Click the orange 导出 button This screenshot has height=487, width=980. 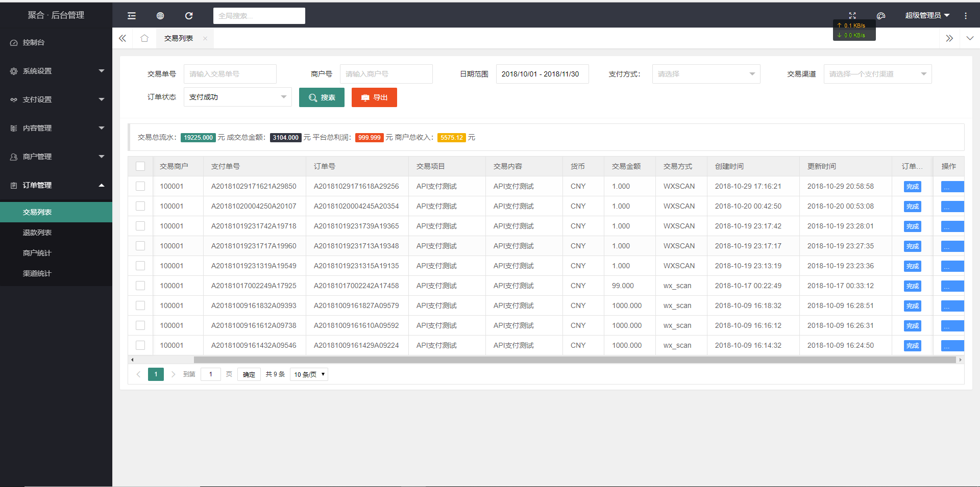point(374,97)
